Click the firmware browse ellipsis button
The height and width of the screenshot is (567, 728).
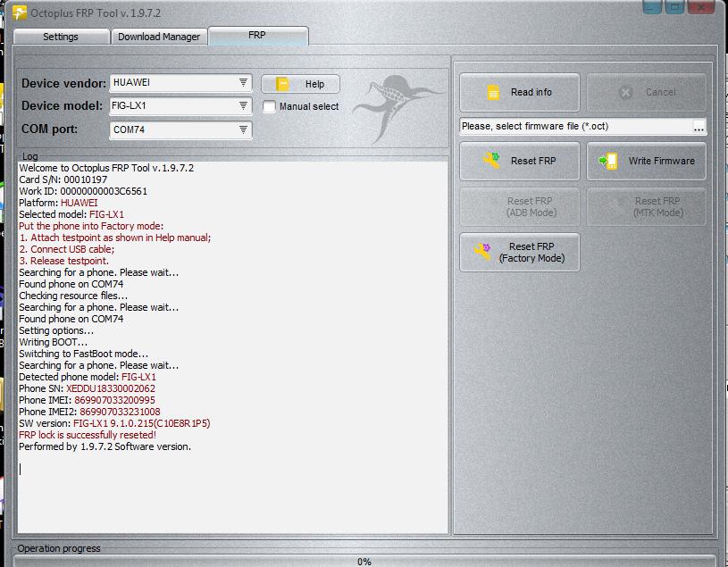(699, 127)
